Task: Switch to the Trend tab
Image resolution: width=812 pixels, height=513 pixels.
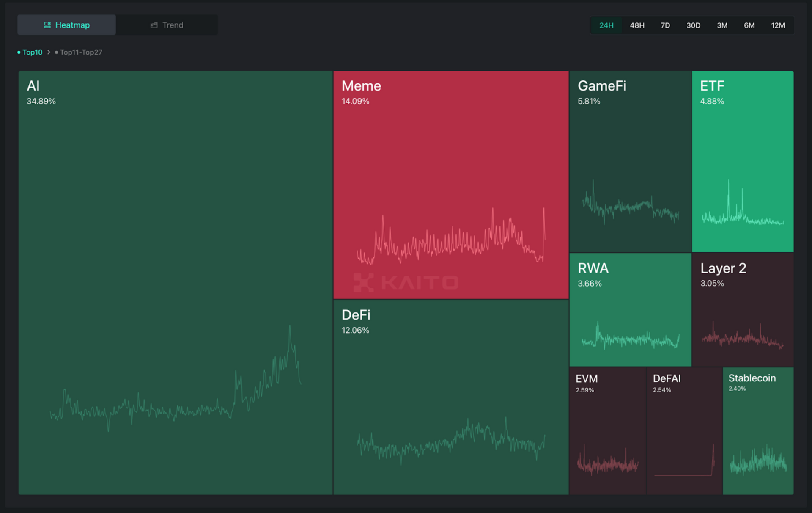Action: [x=167, y=25]
